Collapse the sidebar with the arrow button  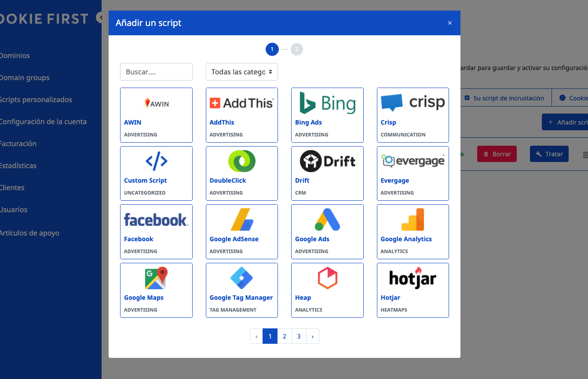click(x=101, y=18)
